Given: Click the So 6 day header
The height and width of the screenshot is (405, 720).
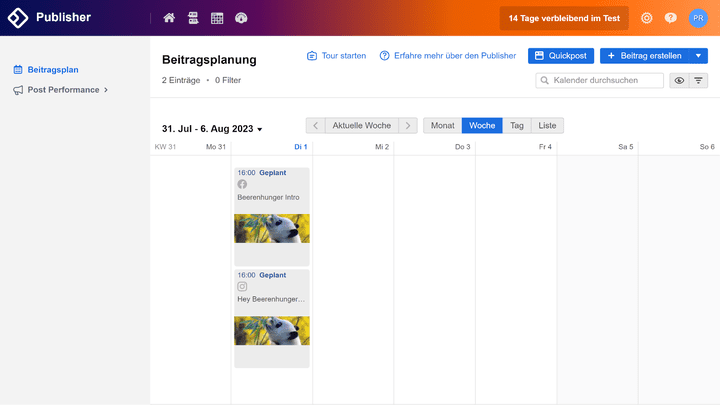Looking at the screenshot, I should pos(707,147).
